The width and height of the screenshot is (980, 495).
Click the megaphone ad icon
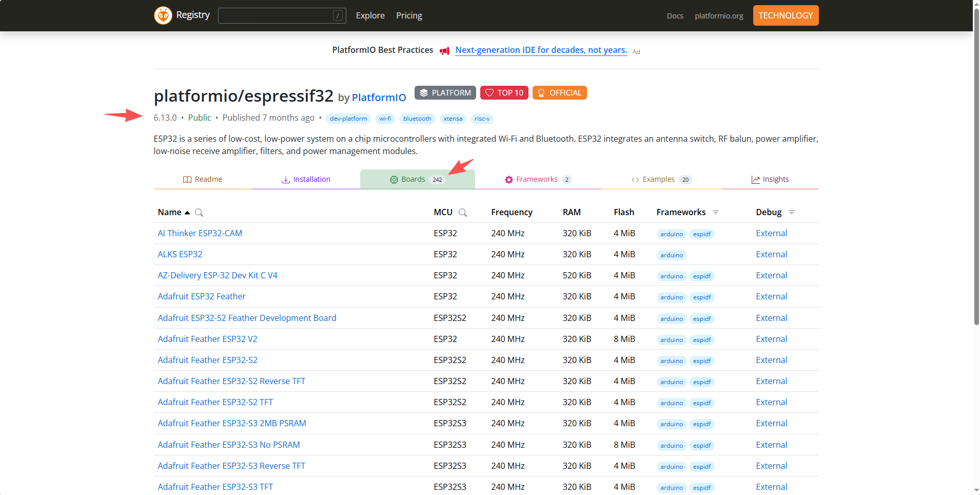444,51
